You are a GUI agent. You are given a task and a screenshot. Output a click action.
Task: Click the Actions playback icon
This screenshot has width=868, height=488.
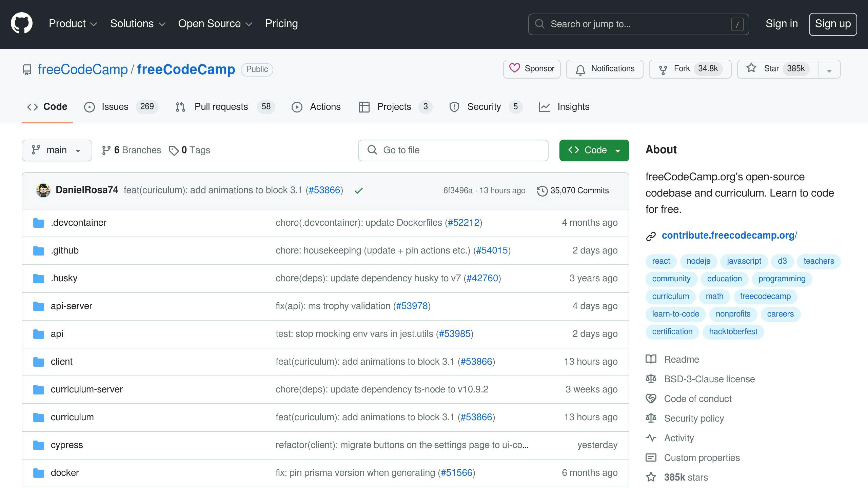click(x=296, y=107)
